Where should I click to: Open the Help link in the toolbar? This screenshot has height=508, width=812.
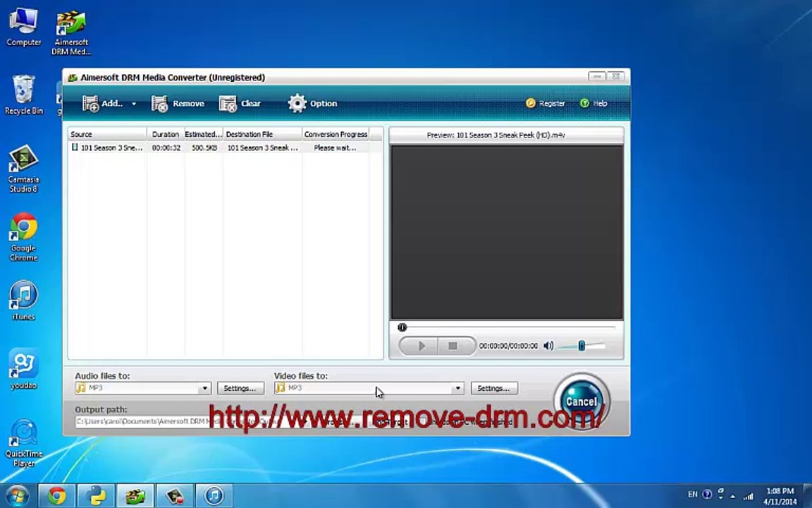click(x=593, y=104)
